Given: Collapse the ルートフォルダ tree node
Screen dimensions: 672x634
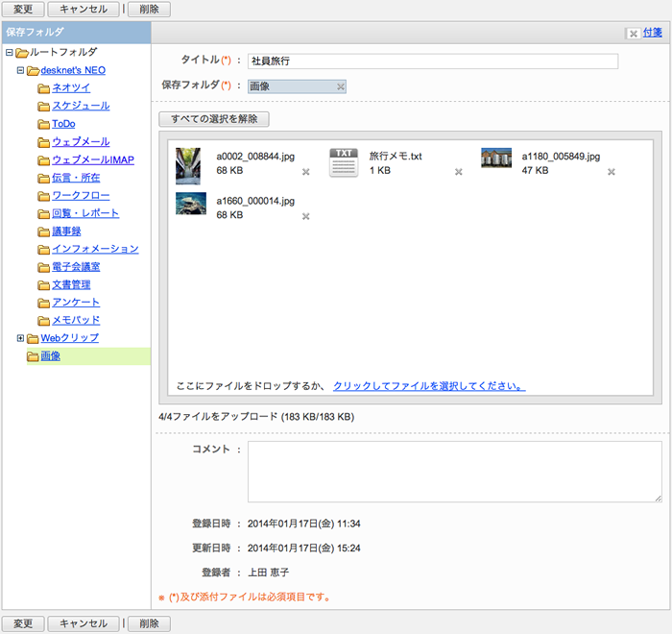Looking at the screenshot, I should coord(9,52).
